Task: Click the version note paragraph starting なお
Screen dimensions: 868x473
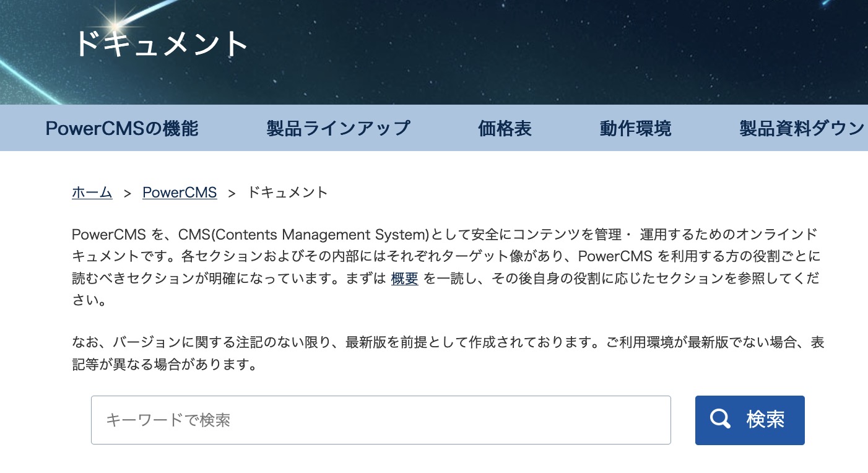Action: pyautogui.click(x=448, y=354)
